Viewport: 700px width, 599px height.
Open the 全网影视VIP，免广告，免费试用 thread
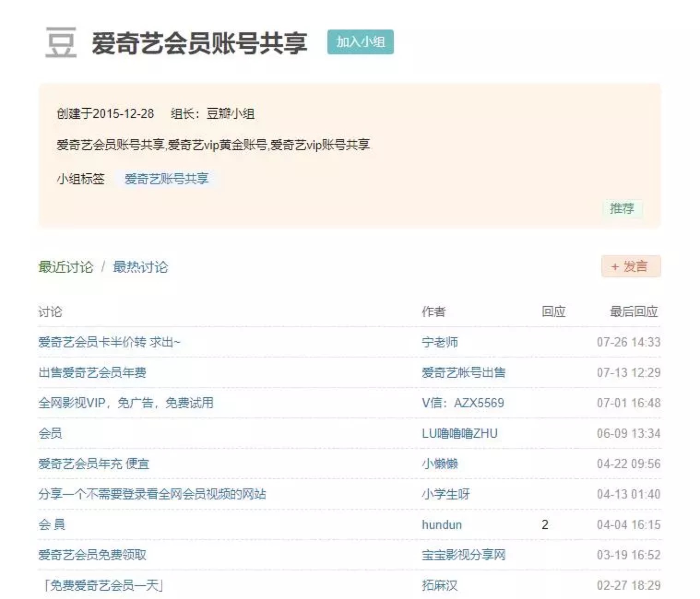tap(125, 403)
